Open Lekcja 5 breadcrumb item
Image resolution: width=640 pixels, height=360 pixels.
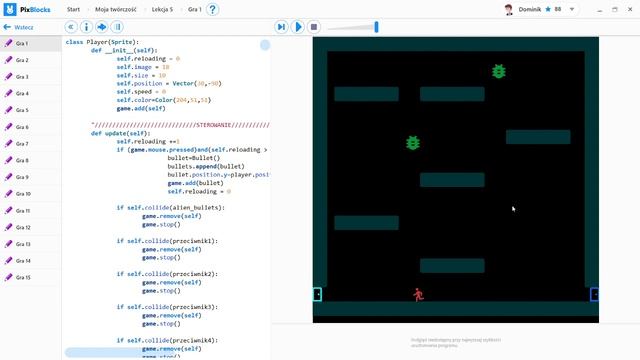coord(162,9)
